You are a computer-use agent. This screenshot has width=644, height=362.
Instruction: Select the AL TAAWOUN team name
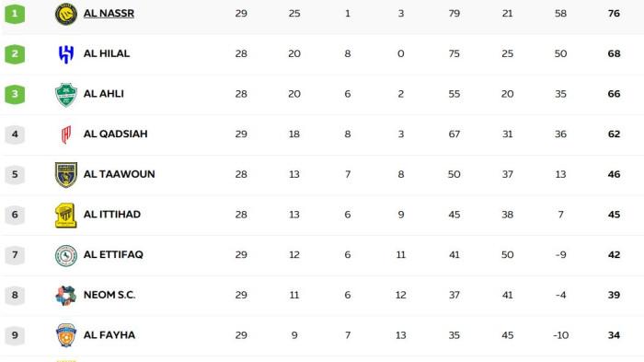[119, 174]
